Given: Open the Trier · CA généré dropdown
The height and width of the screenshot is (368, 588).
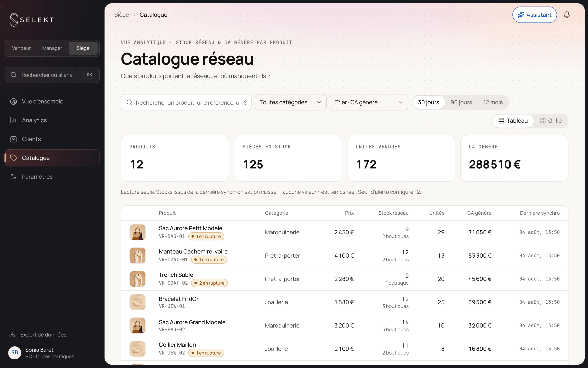Looking at the screenshot, I should click(369, 102).
